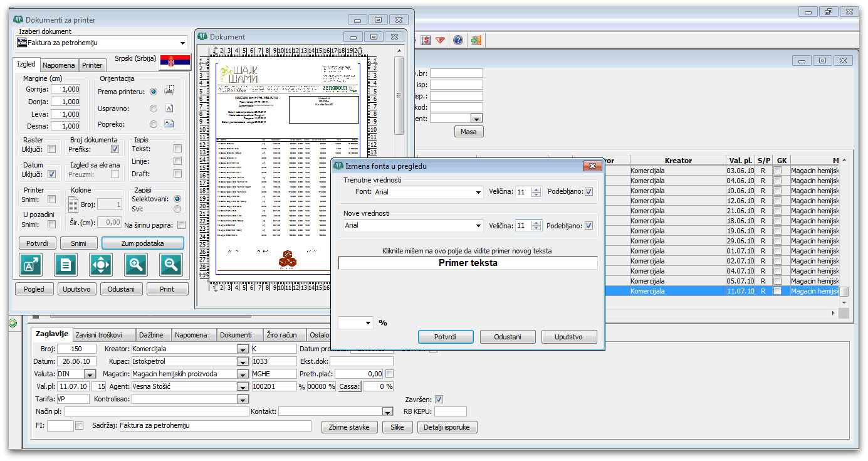Screen dimensions: 868x461
Task: Select the Uspravno orientation radio button
Action: [154, 109]
